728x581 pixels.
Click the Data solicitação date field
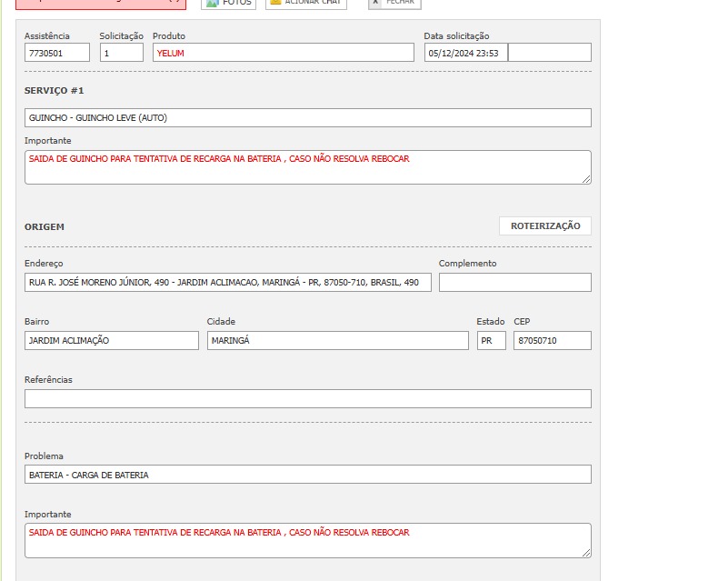(465, 53)
